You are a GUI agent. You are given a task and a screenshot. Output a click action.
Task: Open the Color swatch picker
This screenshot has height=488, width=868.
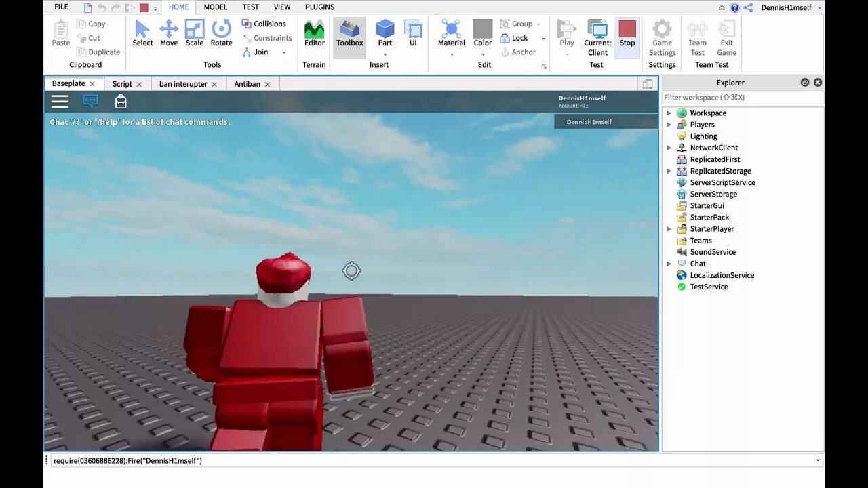483,33
